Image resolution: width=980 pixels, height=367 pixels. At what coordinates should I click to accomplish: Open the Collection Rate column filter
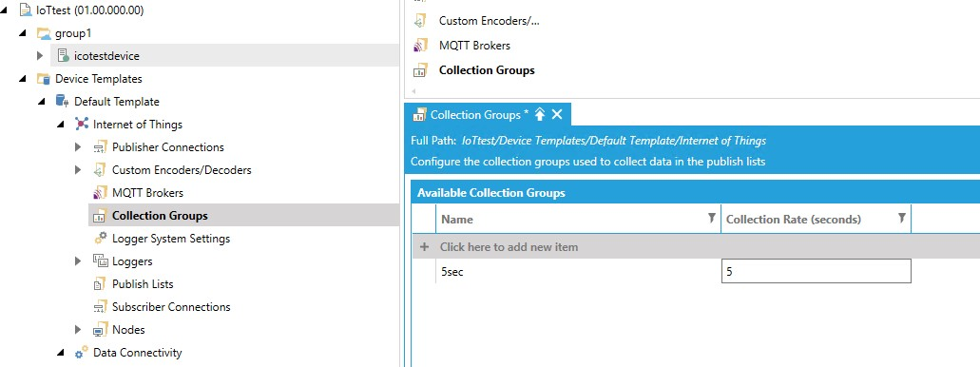point(902,218)
